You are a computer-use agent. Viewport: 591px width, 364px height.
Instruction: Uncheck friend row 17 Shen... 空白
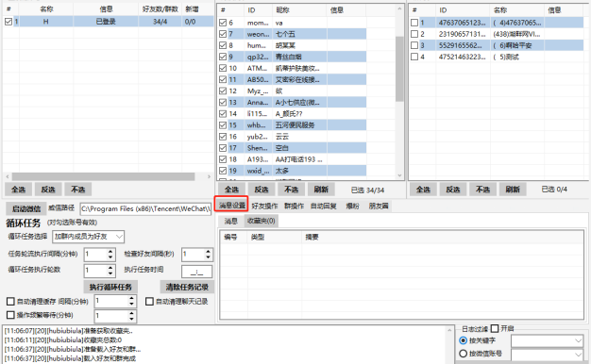223,148
